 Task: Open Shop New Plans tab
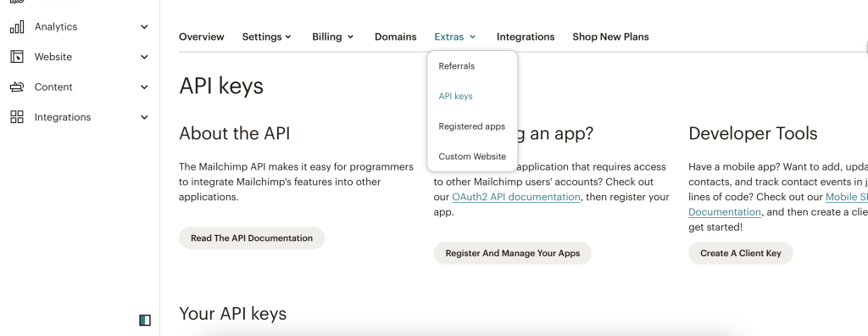coord(610,36)
